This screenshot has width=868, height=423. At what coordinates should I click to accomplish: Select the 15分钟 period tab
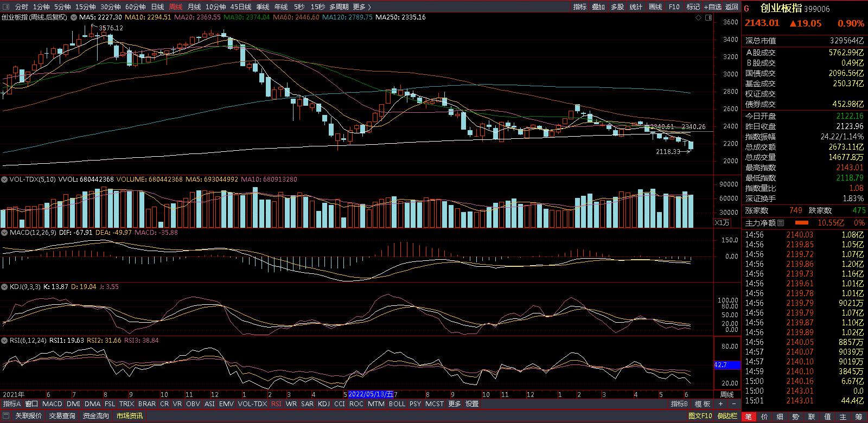[x=85, y=7]
